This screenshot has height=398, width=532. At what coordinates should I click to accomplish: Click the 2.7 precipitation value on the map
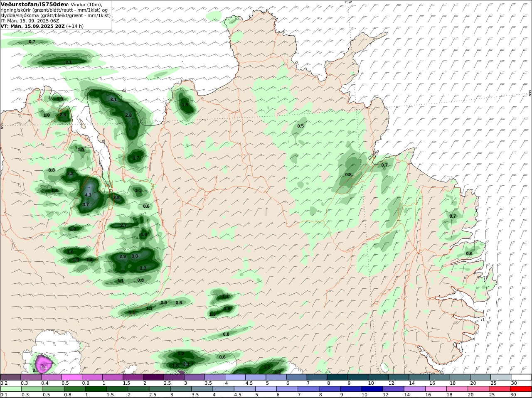point(123,226)
